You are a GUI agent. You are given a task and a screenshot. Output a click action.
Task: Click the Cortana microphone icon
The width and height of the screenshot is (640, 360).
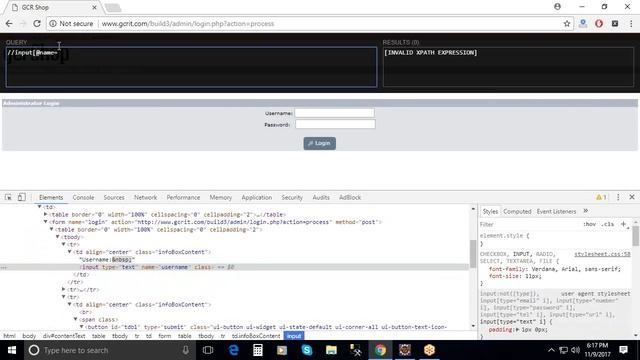click(185, 350)
